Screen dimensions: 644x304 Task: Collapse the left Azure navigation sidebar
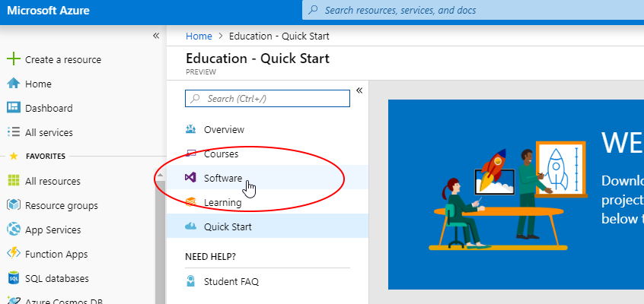pyautogui.click(x=156, y=36)
